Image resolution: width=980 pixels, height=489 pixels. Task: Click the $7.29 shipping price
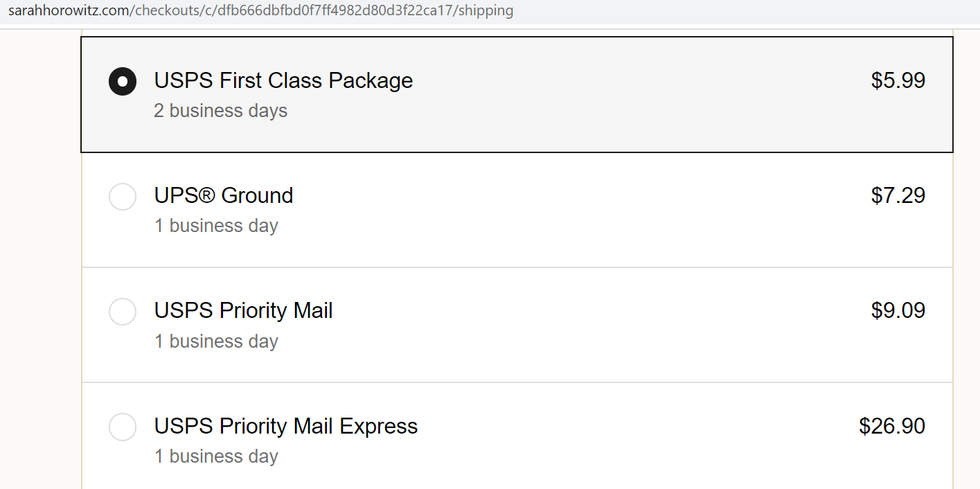[x=898, y=195]
